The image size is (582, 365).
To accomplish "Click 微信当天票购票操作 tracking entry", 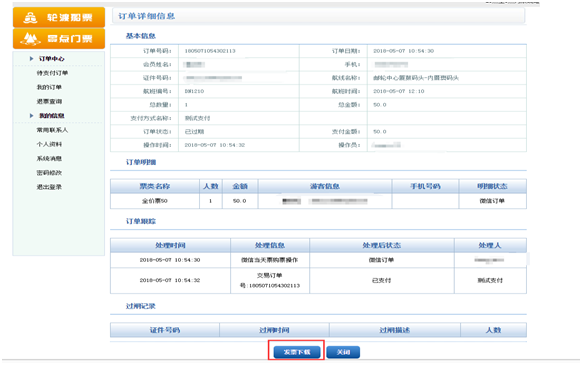I will [x=269, y=260].
